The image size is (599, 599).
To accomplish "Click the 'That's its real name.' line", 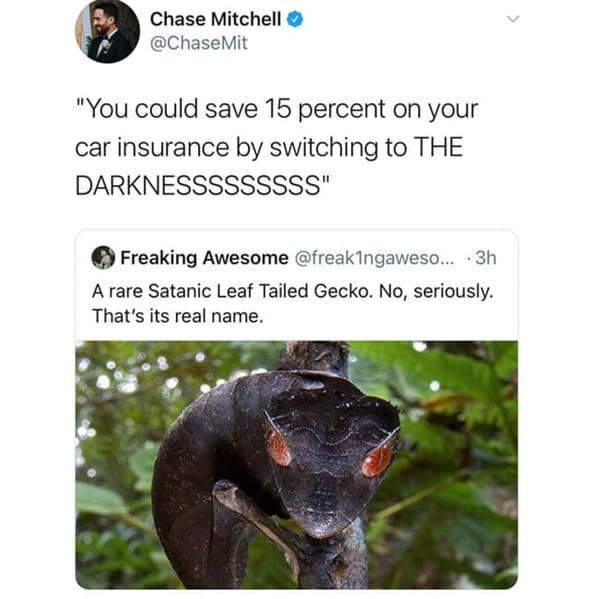I will tap(178, 316).
